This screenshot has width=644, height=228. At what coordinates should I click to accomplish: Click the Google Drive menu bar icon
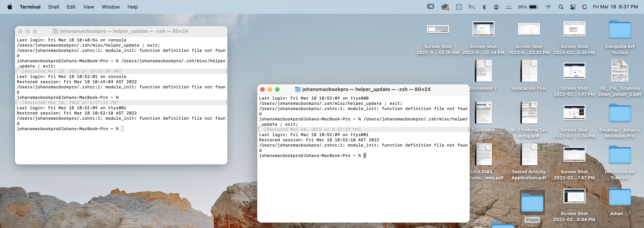point(459,7)
